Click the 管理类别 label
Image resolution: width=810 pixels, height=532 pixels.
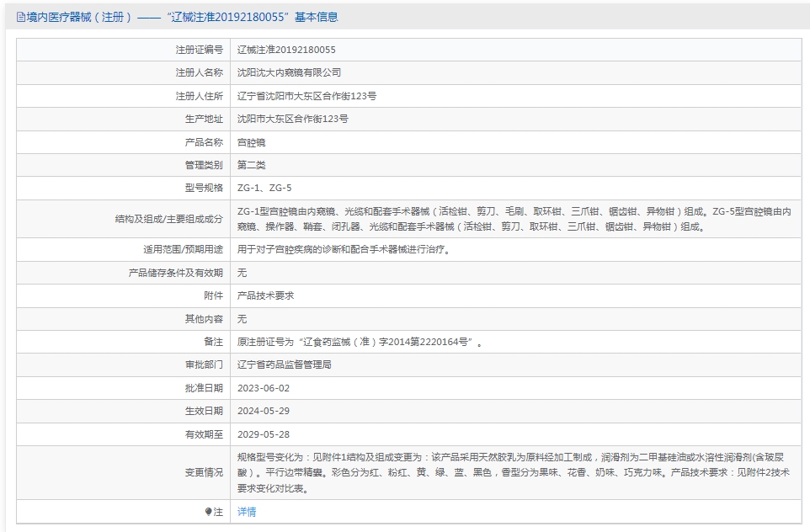(204, 165)
